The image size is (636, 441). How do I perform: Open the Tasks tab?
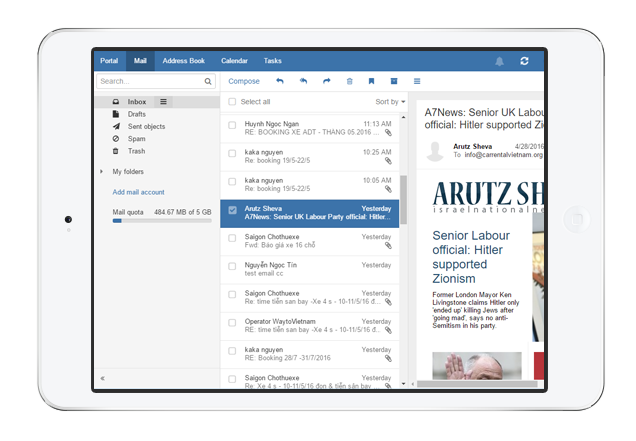click(273, 61)
